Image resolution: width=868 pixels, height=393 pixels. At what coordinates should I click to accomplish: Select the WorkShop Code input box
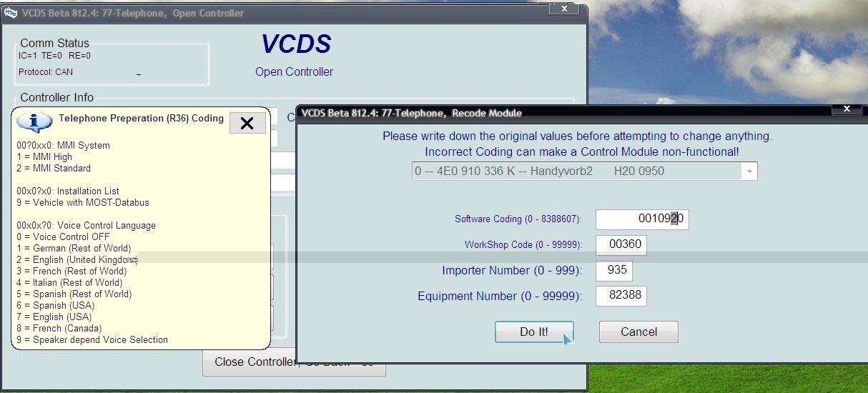tap(621, 244)
